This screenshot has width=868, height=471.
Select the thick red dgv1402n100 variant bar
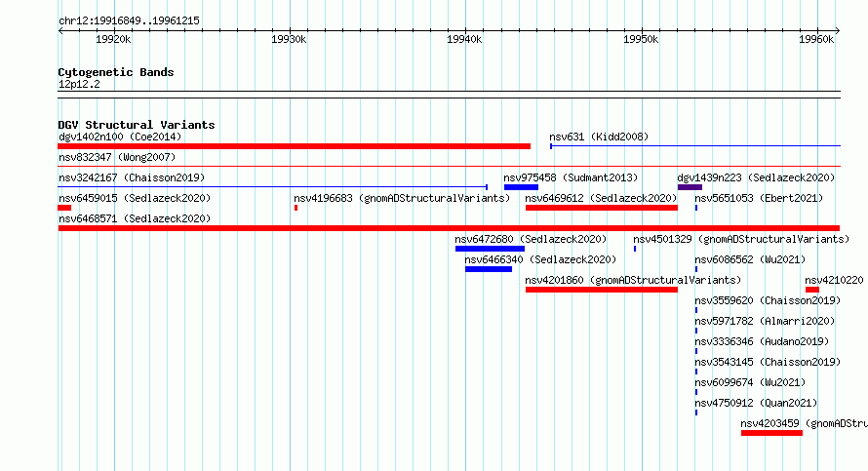(x=294, y=146)
